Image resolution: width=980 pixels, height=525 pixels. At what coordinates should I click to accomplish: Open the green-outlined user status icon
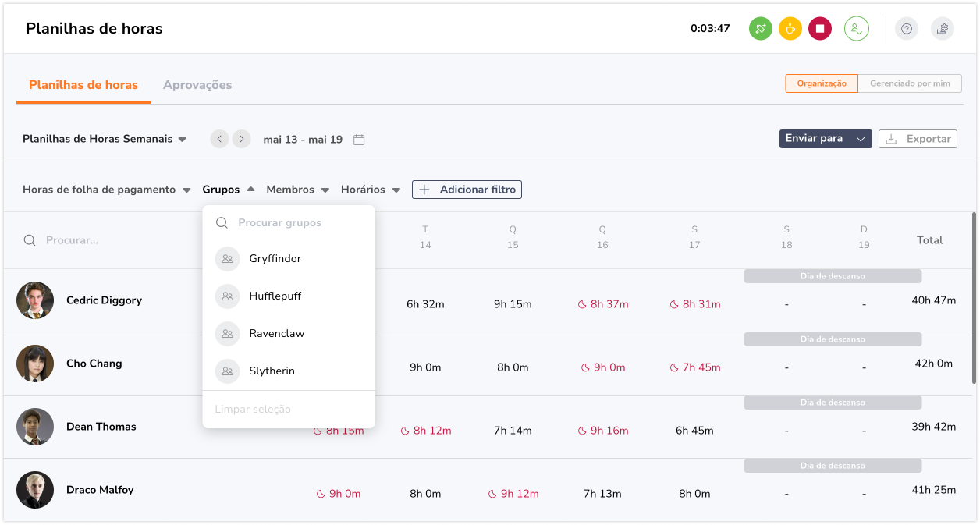(x=856, y=29)
